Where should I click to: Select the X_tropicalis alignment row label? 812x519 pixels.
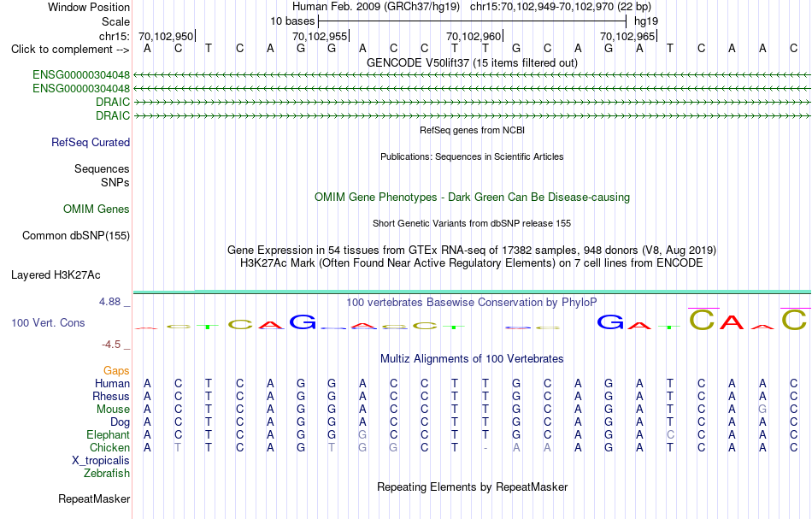tap(101, 461)
